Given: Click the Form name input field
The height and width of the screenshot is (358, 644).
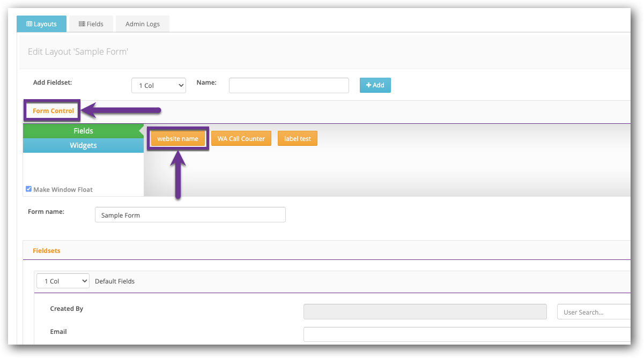Looking at the screenshot, I should click(x=190, y=215).
